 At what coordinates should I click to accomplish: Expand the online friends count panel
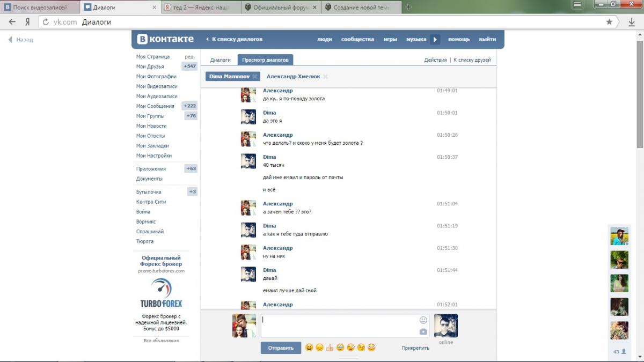coord(619,352)
